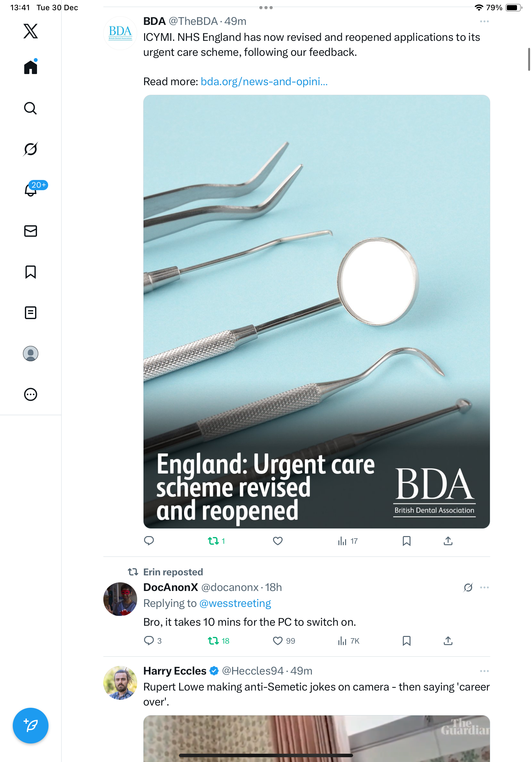This screenshot has width=532, height=762.
Task: Open more options on BDA post
Action: click(x=484, y=22)
